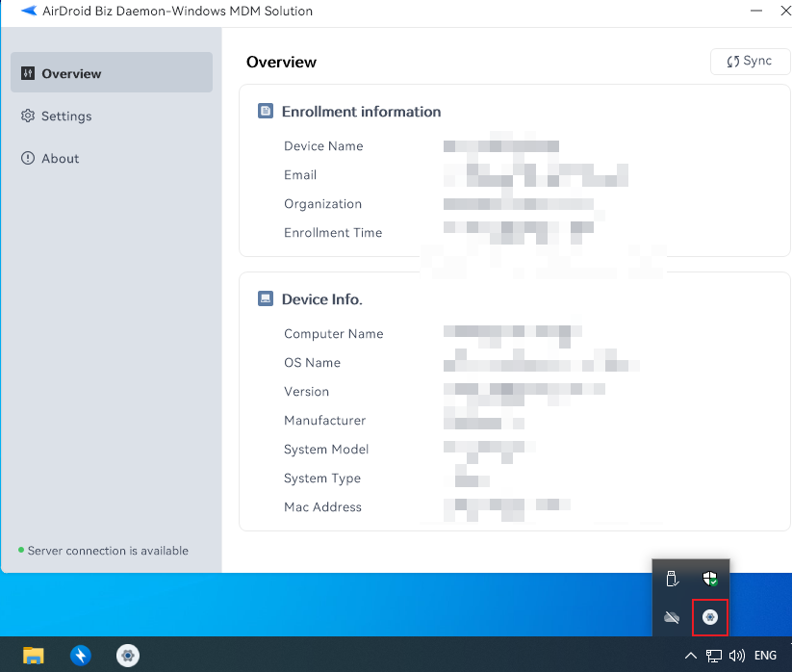
Task: Click the Enrollment information section icon
Action: tap(266, 111)
